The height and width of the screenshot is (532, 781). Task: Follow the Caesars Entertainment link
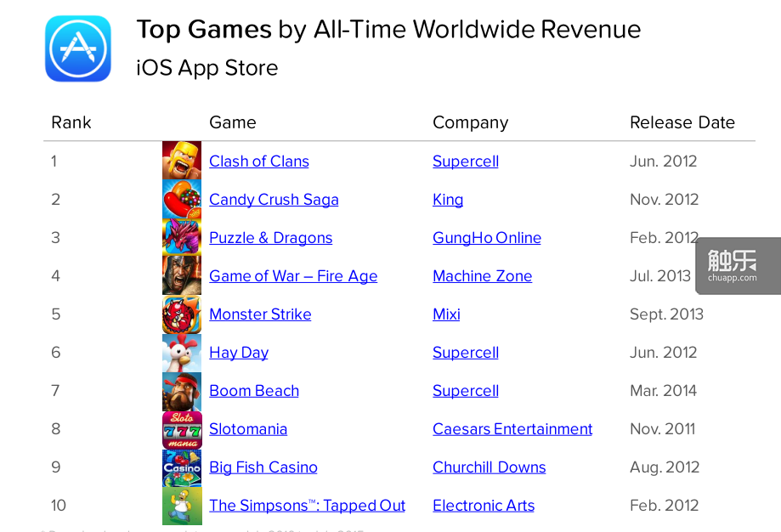click(512, 429)
